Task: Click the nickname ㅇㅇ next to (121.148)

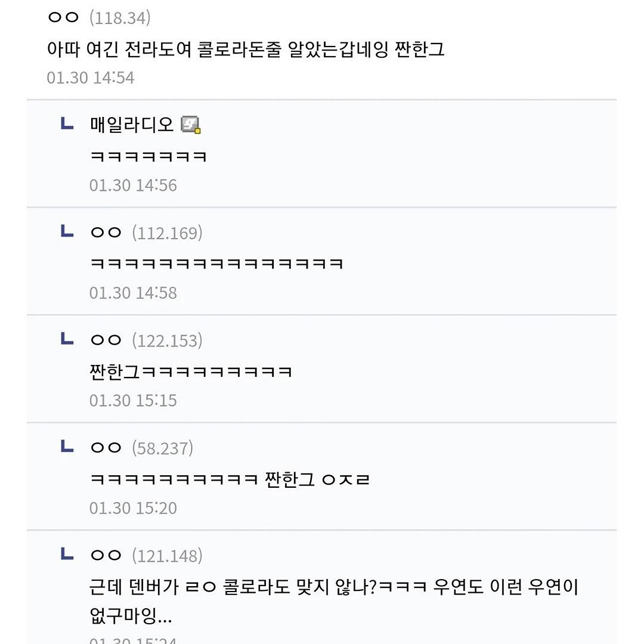Action: click(106, 555)
